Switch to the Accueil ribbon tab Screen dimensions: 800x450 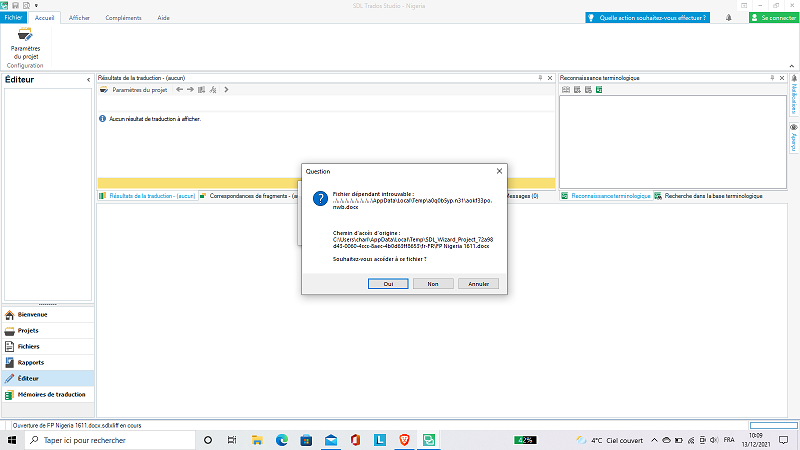(x=44, y=17)
